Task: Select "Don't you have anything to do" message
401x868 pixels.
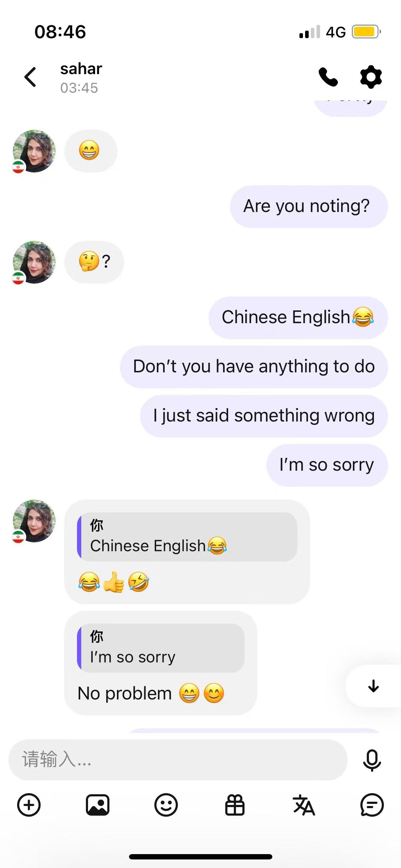Action: click(254, 367)
